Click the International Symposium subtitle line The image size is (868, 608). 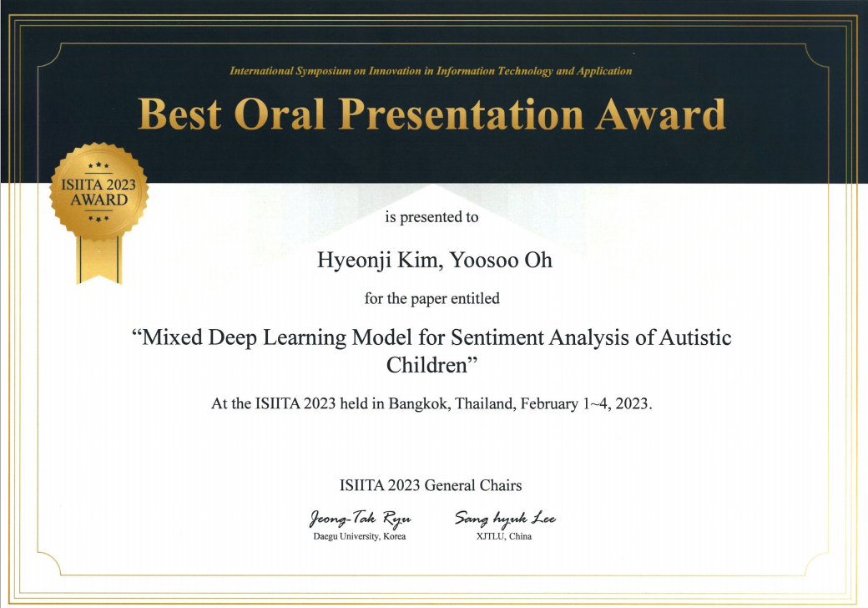[431, 71]
